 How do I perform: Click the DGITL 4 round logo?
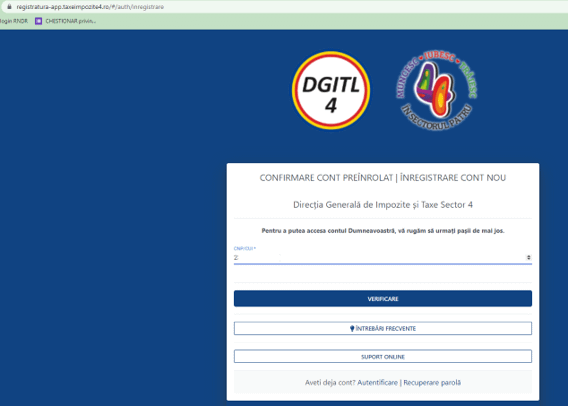point(331,90)
